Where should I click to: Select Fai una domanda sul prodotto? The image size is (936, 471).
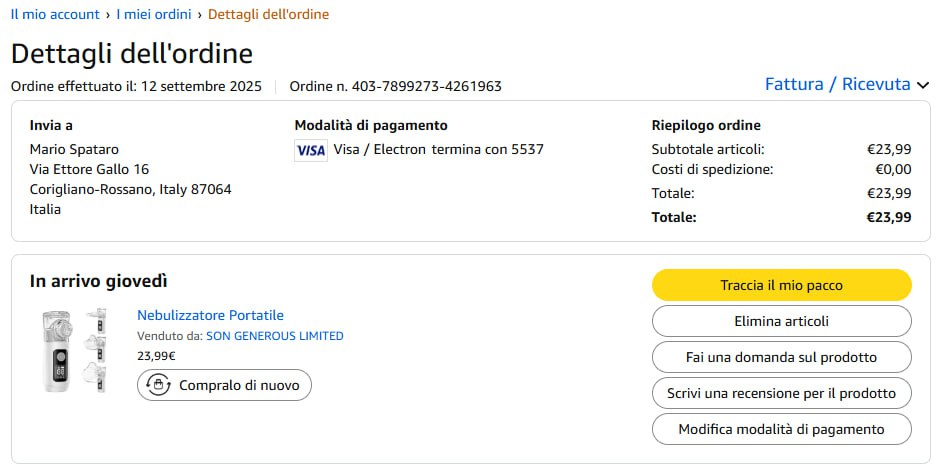(x=781, y=357)
